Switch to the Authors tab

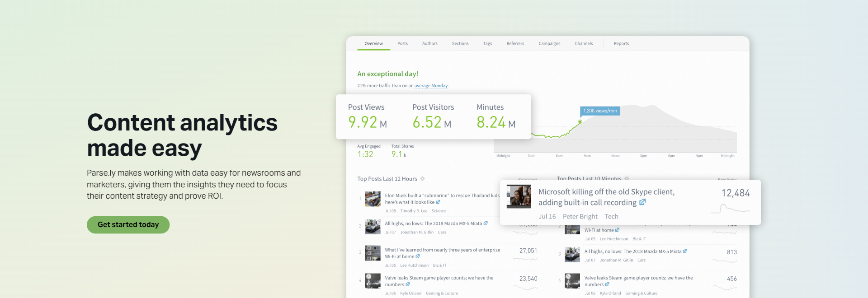tap(429, 43)
